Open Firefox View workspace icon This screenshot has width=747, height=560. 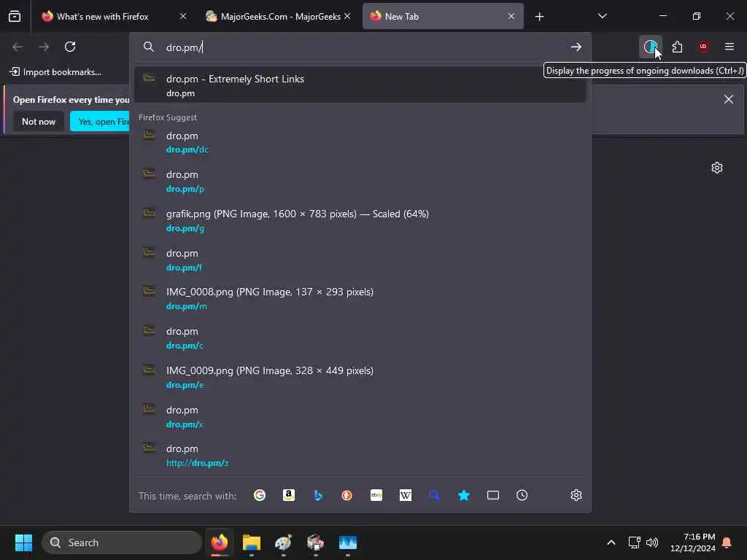pyautogui.click(x=15, y=16)
